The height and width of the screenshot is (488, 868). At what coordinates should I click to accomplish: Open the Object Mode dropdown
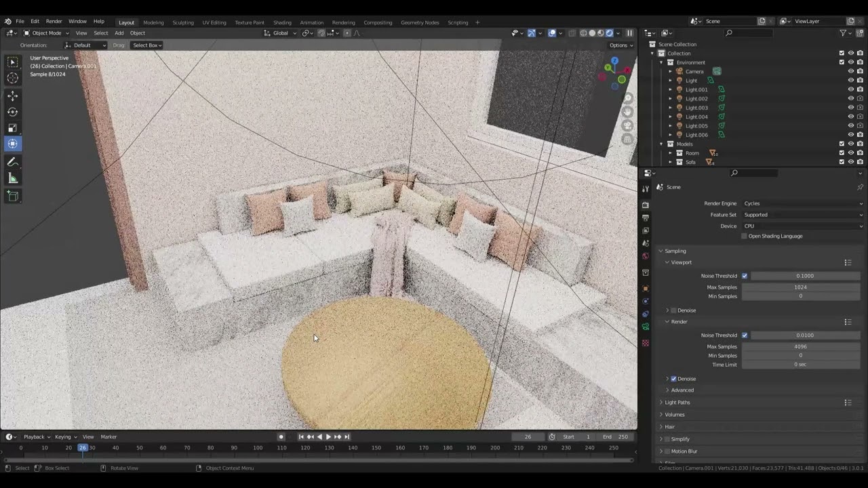[x=46, y=33]
